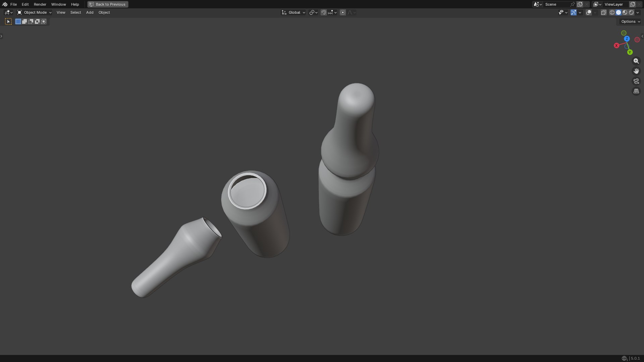Click the ViewLayer name field
This screenshot has height=362, width=644.
tap(616, 4)
